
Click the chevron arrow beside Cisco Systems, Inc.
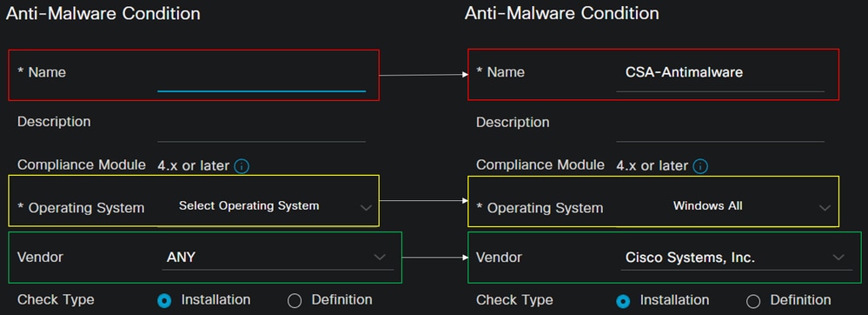(x=838, y=258)
